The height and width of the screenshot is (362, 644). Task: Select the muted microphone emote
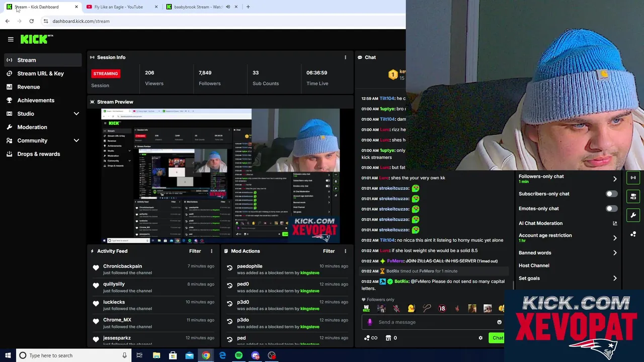(x=396, y=309)
